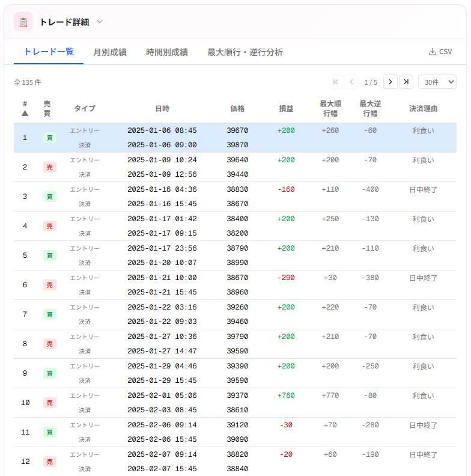Click the clipboard icon beside トレード詳細
Viewport: 471px width, 476px height.
pos(23,22)
